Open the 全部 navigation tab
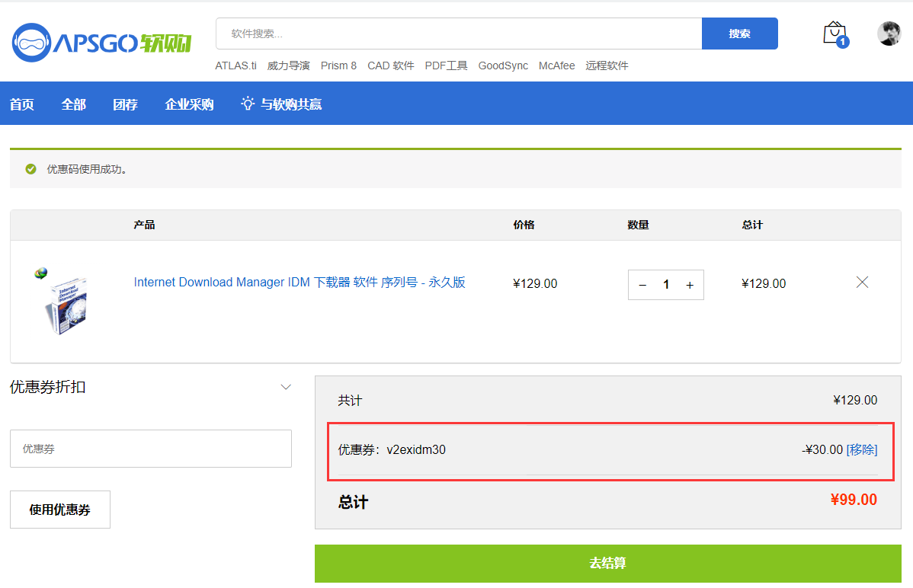 [74, 104]
